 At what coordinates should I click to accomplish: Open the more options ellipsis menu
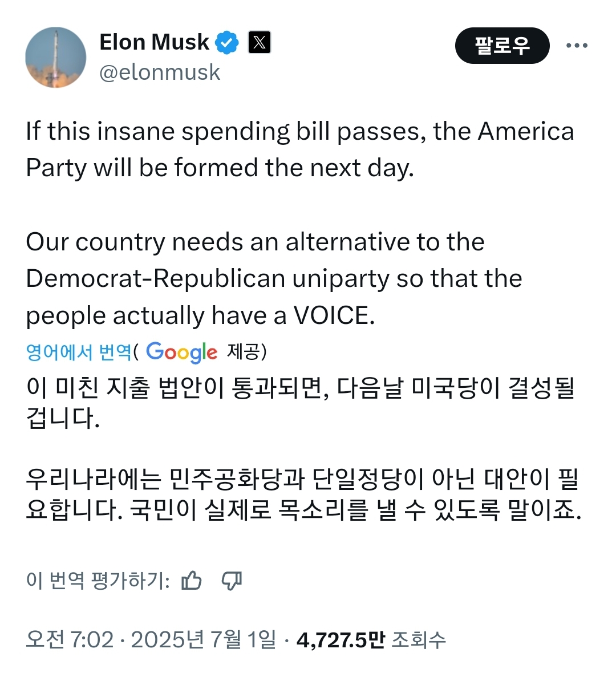click(578, 44)
